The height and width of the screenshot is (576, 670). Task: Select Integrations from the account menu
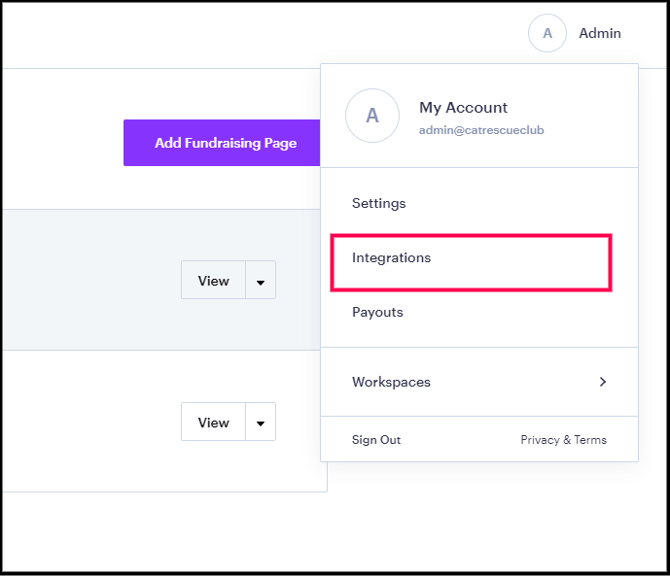pyautogui.click(x=392, y=258)
